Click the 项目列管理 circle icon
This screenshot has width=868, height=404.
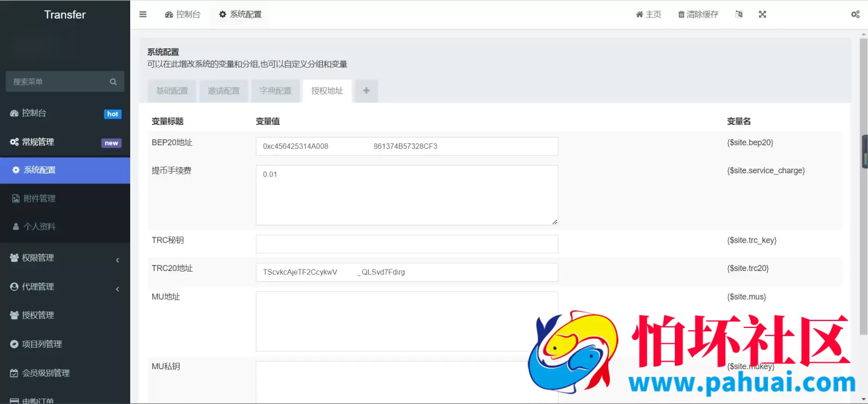14,344
